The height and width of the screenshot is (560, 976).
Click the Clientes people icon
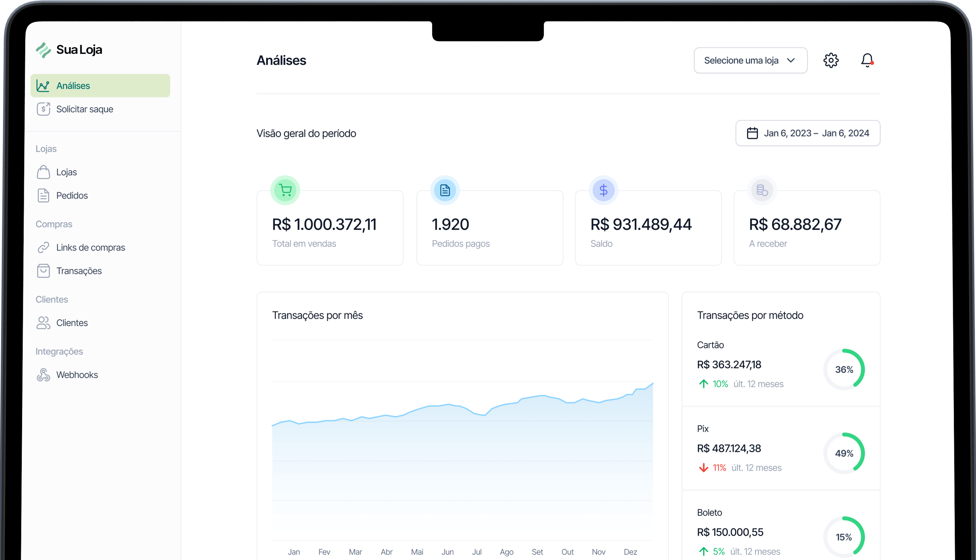click(x=43, y=323)
